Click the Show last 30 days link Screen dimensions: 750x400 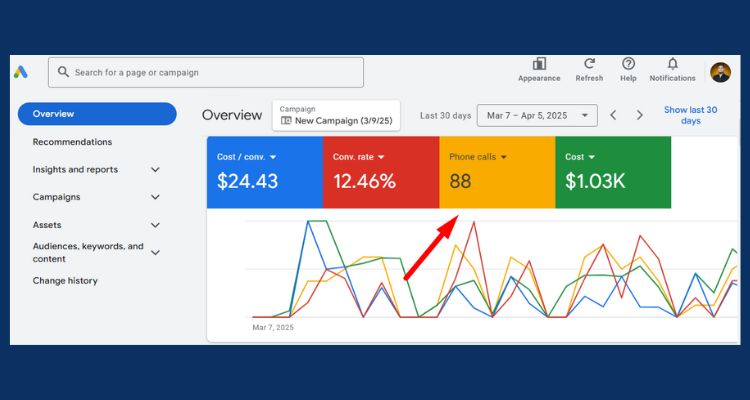pyautogui.click(x=691, y=115)
